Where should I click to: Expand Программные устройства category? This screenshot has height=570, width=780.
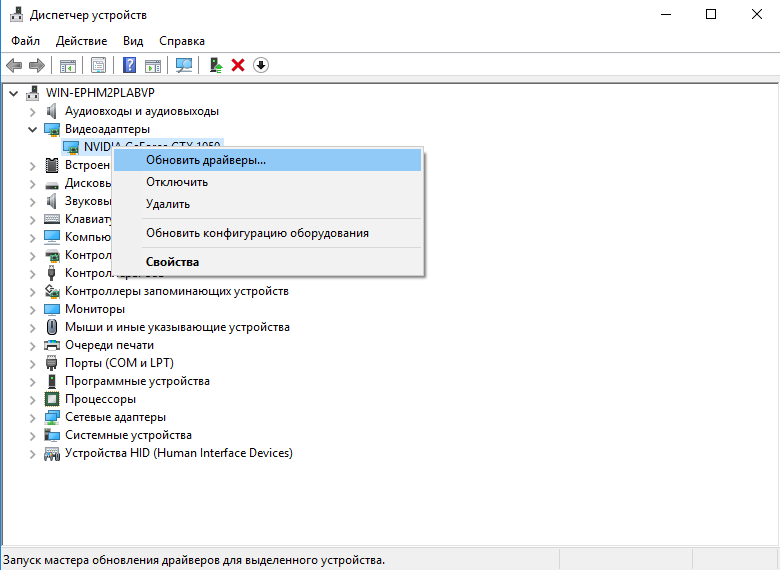pos(33,382)
